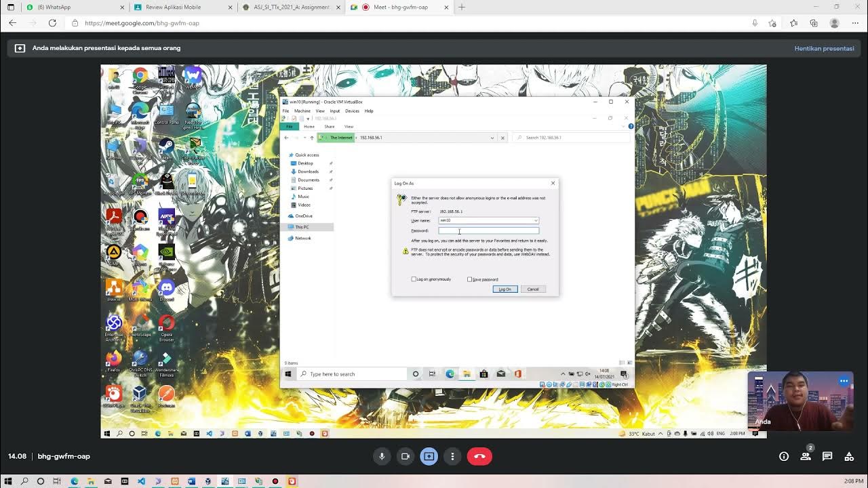Open VirtualBox Devices menu
Image resolution: width=868 pixels, height=488 pixels.
(352, 110)
